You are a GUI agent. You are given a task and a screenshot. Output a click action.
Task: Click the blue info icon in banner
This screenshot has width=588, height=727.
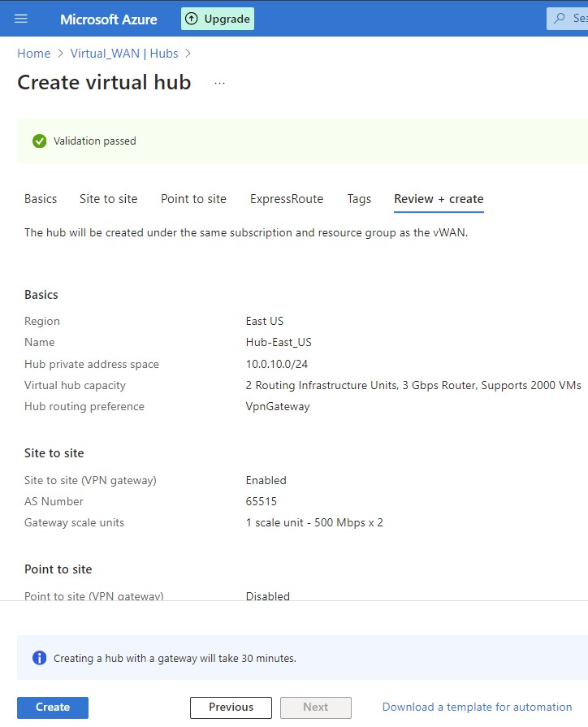click(x=40, y=658)
